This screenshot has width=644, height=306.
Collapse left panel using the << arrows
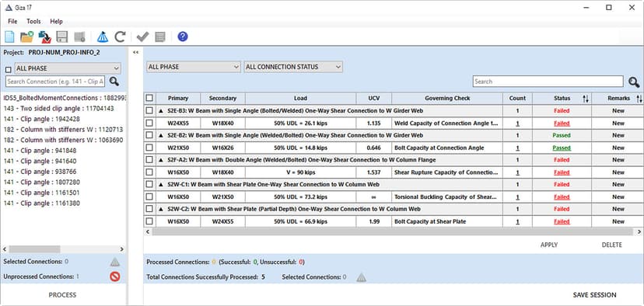135,53
